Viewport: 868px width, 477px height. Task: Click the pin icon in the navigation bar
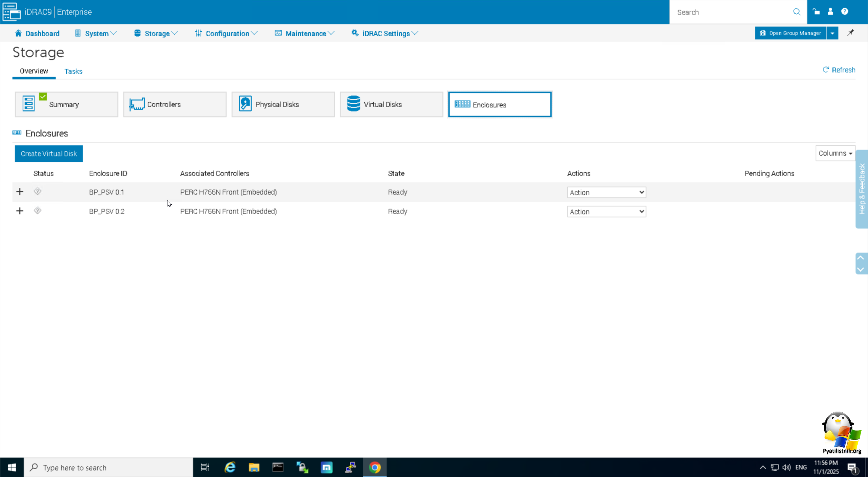coord(850,33)
